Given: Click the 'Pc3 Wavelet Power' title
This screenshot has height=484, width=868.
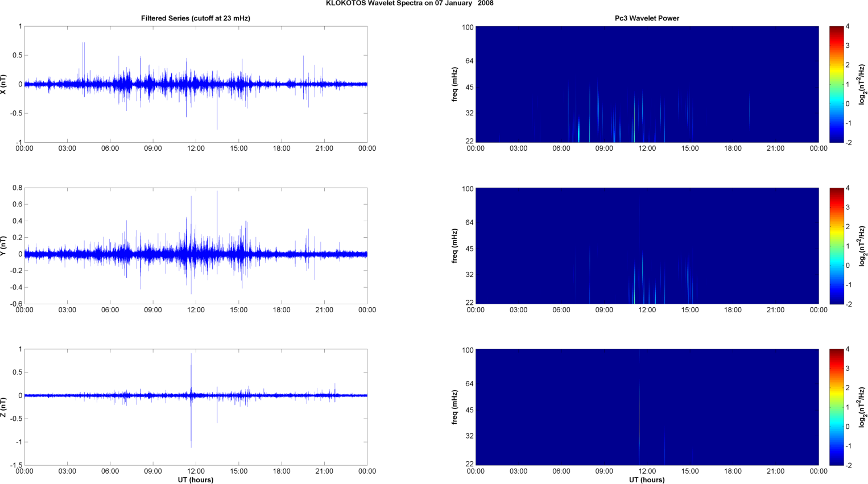Looking at the screenshot, I should click(x=647, y=18).
